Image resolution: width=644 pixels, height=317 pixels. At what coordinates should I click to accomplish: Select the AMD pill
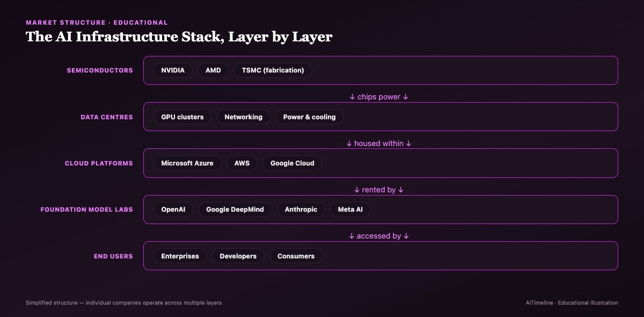tap(213, 70)
